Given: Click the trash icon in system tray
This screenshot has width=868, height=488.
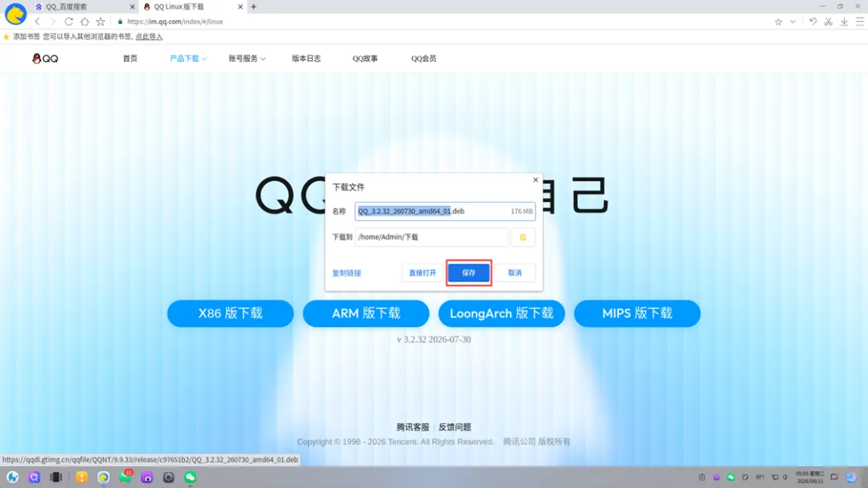Looking at the screenshot, I should (702, 477).
